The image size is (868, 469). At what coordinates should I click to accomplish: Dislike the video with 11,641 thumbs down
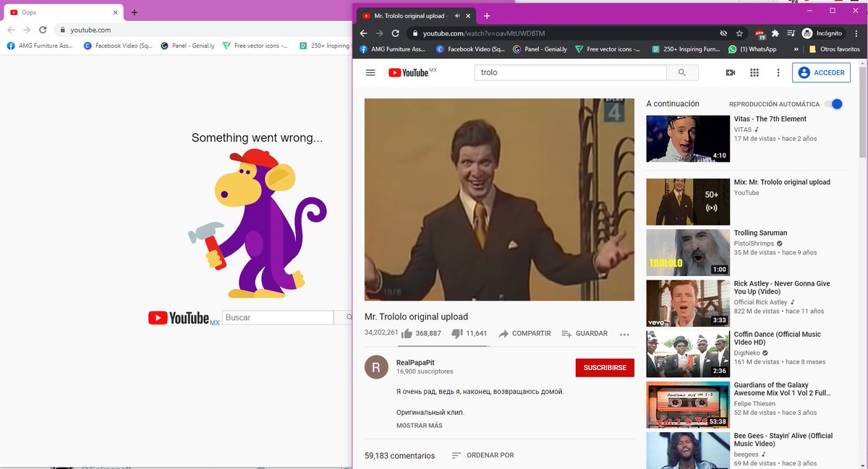pyautogui.click(x=456, y=334)
